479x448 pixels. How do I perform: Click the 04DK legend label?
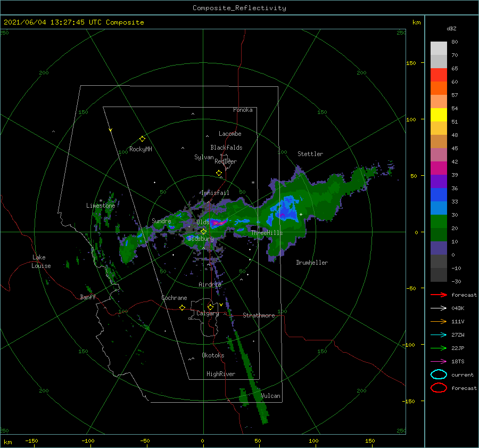[x=458, y=308]
